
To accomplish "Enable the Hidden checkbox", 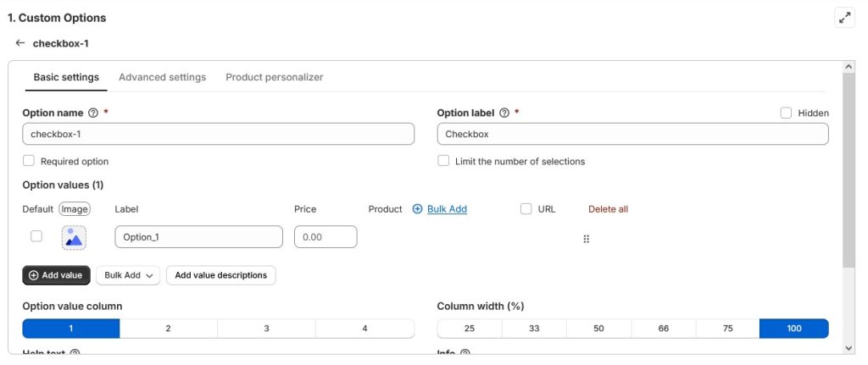I will 786,113.
